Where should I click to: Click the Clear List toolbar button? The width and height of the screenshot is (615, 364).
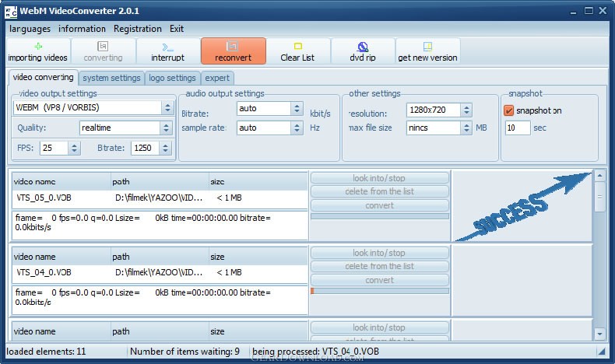click(x=297, y=51)
